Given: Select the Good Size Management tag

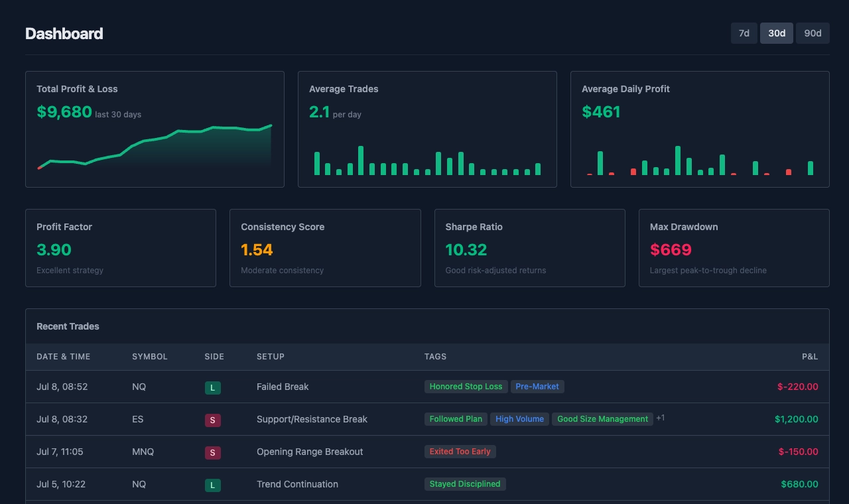Looking at the screenshot, I should (602, 419).
